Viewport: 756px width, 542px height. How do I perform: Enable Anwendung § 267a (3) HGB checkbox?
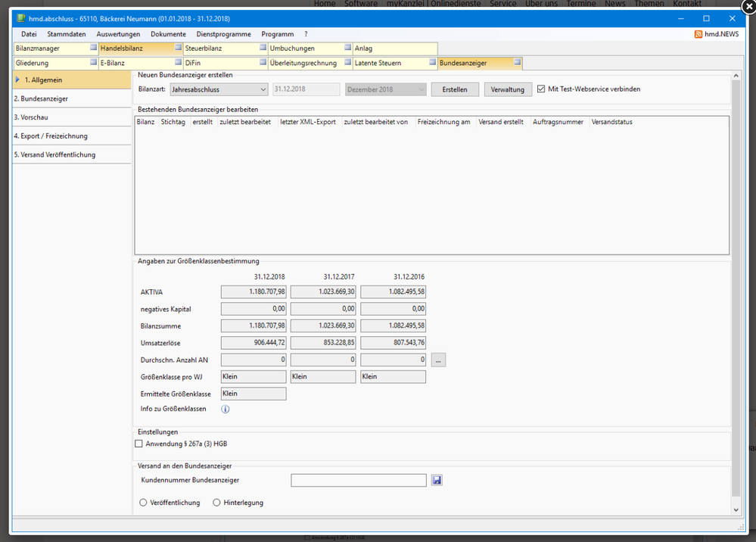point(138,444)
